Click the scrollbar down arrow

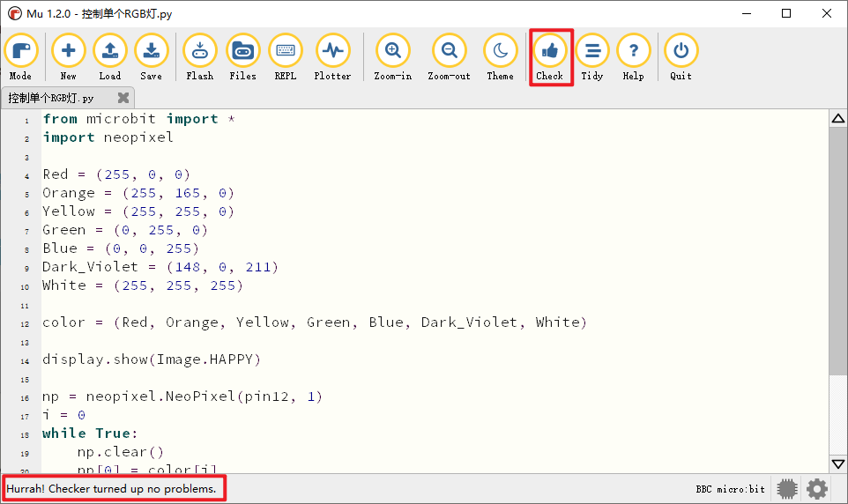click(x=838, y=464)
